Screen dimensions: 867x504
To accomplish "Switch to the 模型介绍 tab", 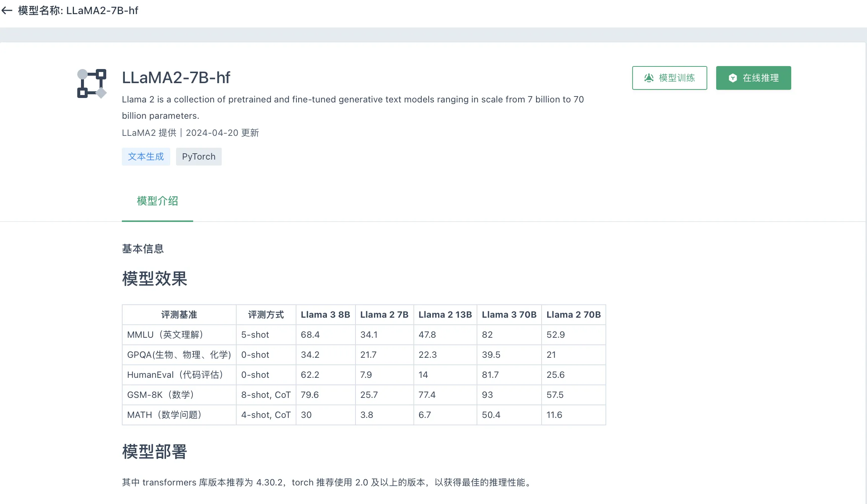I will click(x=158, y=201).
